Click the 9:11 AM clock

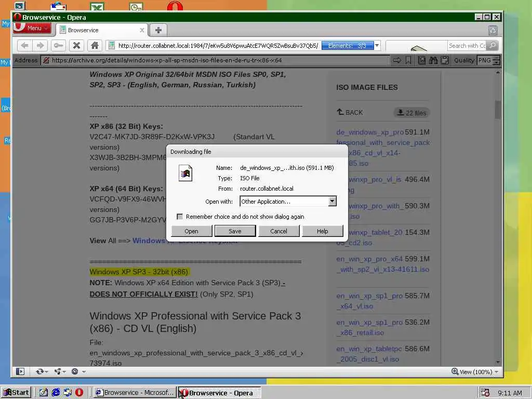[x=510, y=393]
